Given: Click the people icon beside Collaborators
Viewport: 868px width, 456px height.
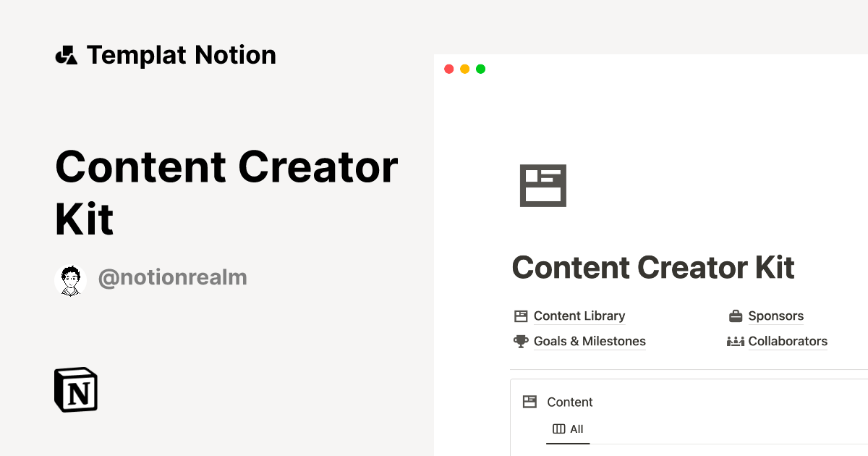Looking at the screenshot, I should (736, 342).
